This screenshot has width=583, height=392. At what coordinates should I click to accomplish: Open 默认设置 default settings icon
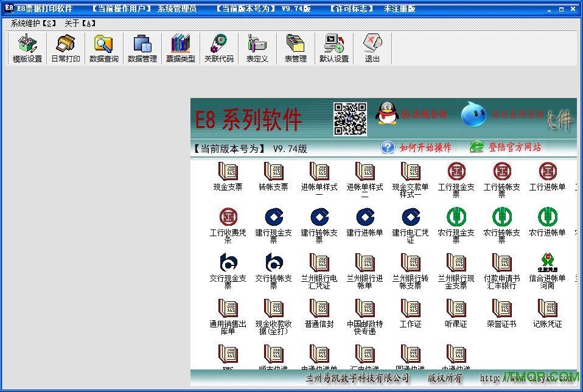(334, 49)
